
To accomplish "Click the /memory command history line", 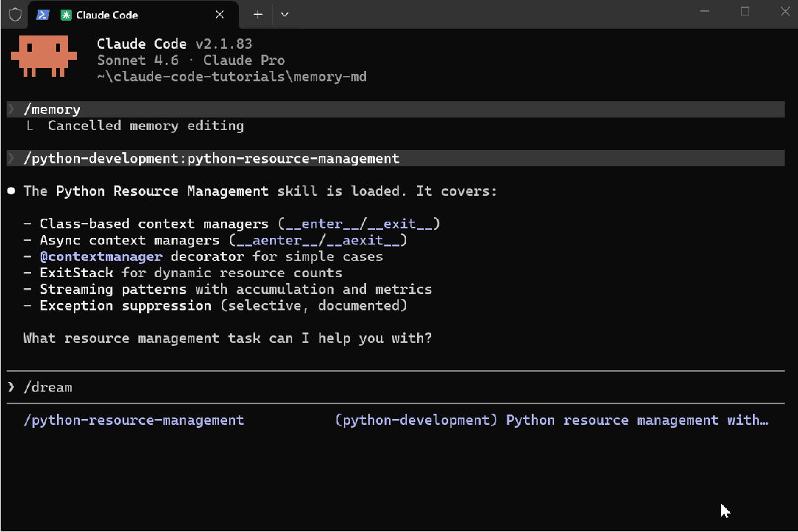I will click(x=52, y=109).
